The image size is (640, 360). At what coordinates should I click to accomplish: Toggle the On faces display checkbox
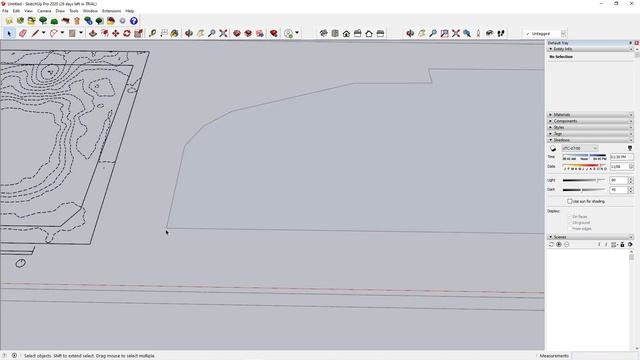tap(570, 217)
